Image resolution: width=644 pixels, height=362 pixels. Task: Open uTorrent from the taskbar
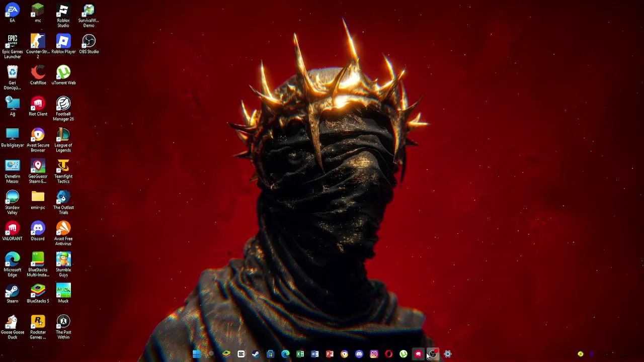pyautogui.click(x=404, y=354)
